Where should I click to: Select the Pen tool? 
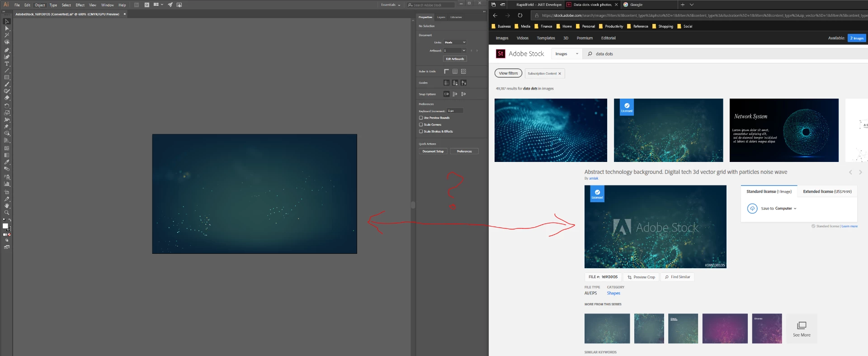(x=7, y=50)
